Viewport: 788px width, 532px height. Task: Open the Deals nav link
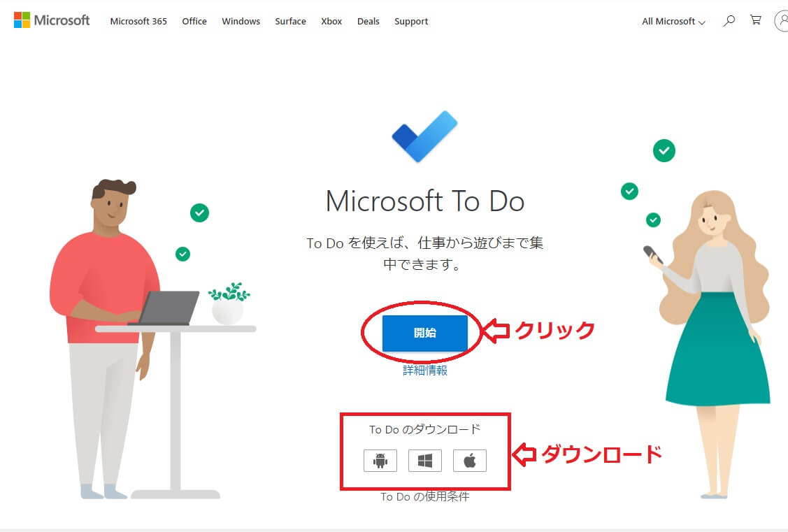(368, 22)
